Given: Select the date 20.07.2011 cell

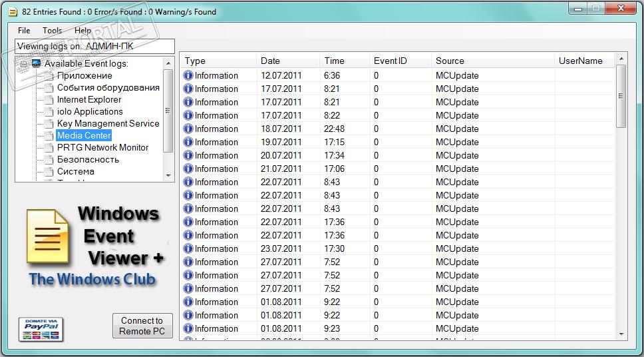Looking at the screenshot, I should (x=281, y=155).
